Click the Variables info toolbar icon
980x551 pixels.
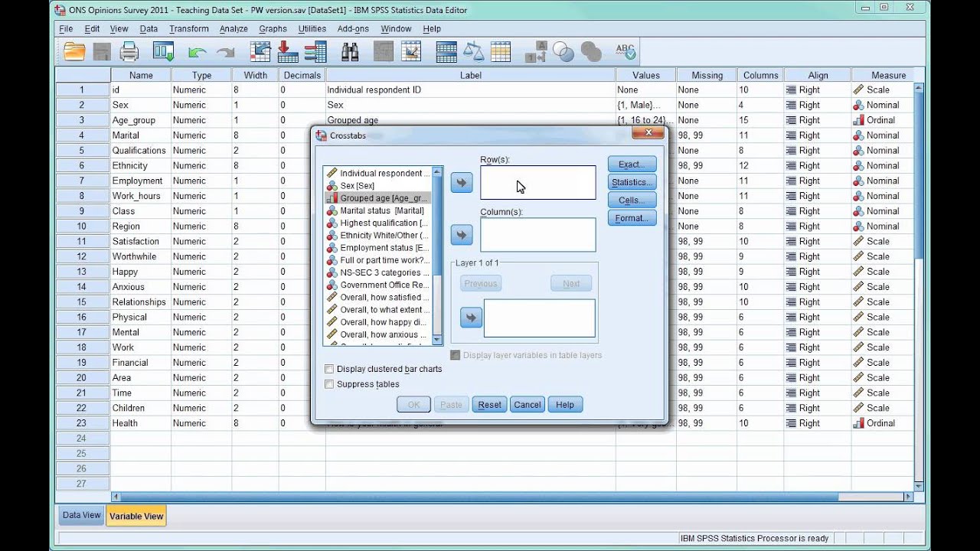(x=315, y=52)
